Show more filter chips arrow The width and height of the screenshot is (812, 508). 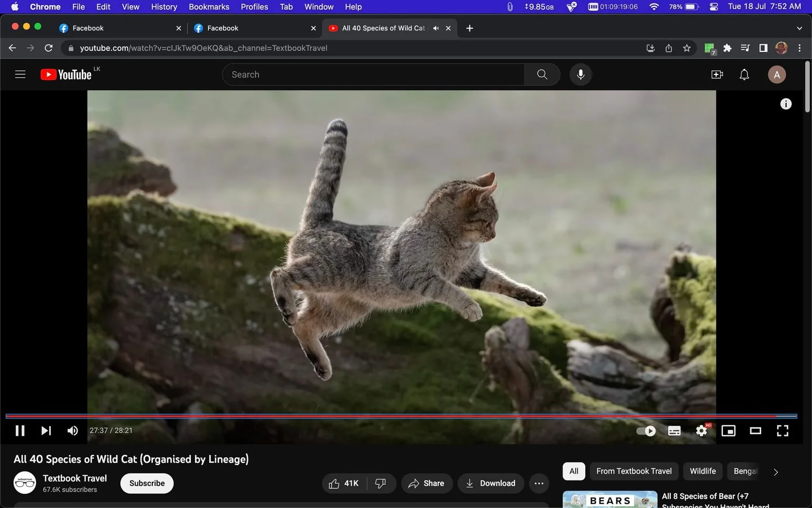click(x=776, y=471)
